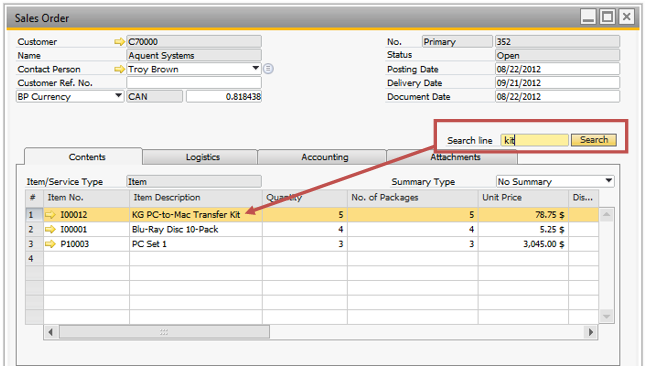This screenshot has height=368, width=646.
Task: Open the link arrow for item I00001
Action: coord(50,229)
